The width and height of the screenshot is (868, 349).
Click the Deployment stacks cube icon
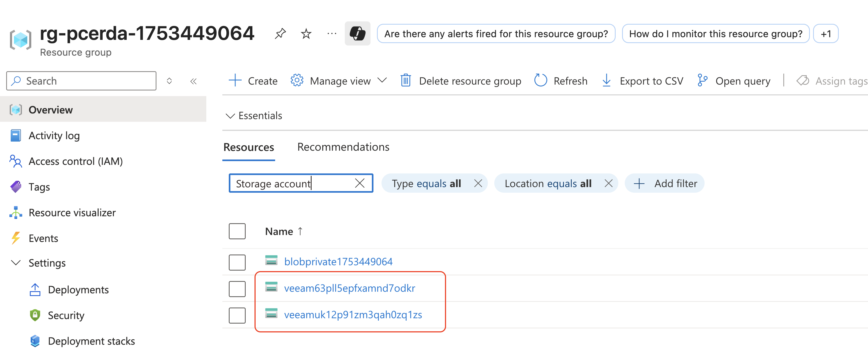pyautogui.click(x=35, y=341)
